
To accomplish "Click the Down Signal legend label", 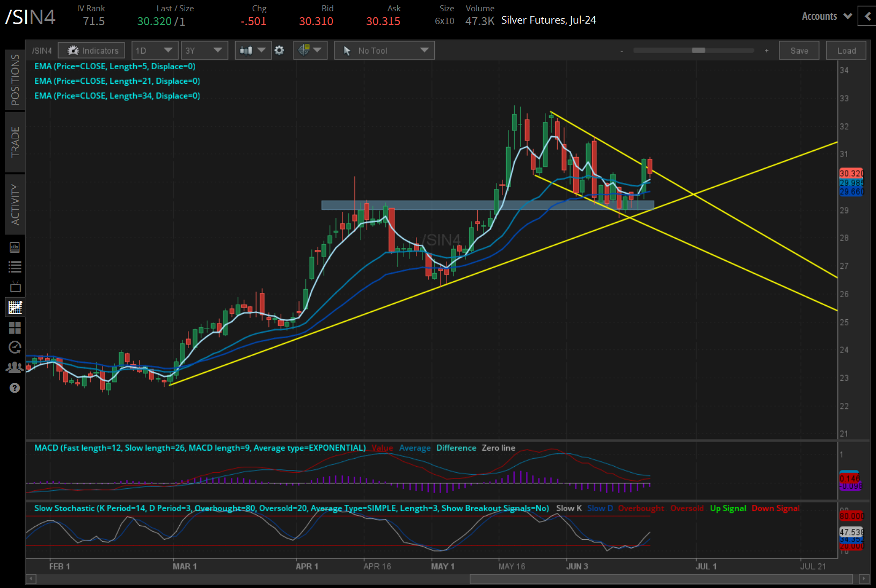I will (x=776, y=508).
